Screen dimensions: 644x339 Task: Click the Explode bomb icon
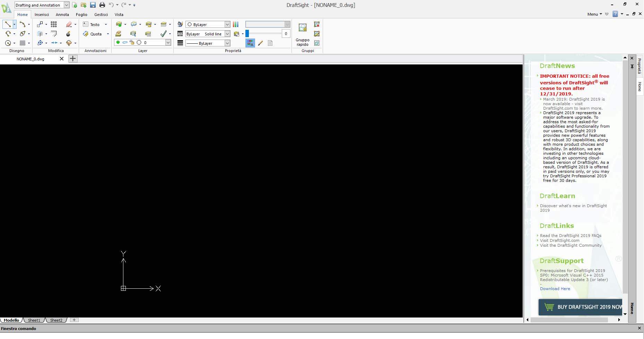68,34
